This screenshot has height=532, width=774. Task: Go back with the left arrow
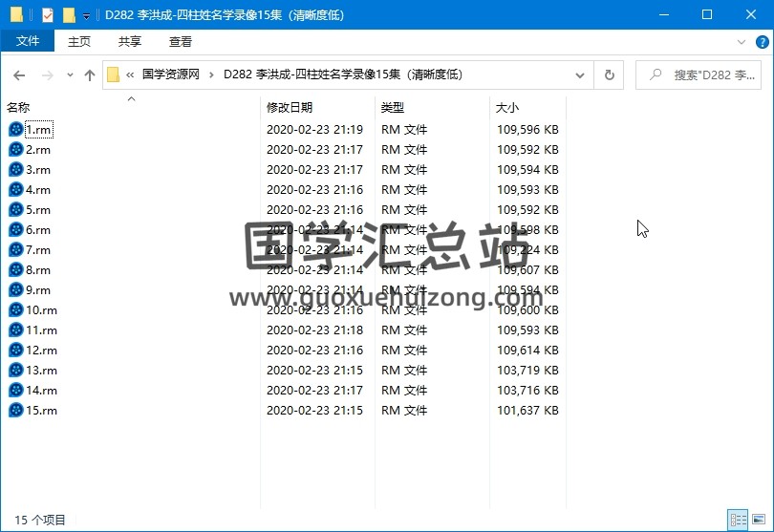[19, 75]
